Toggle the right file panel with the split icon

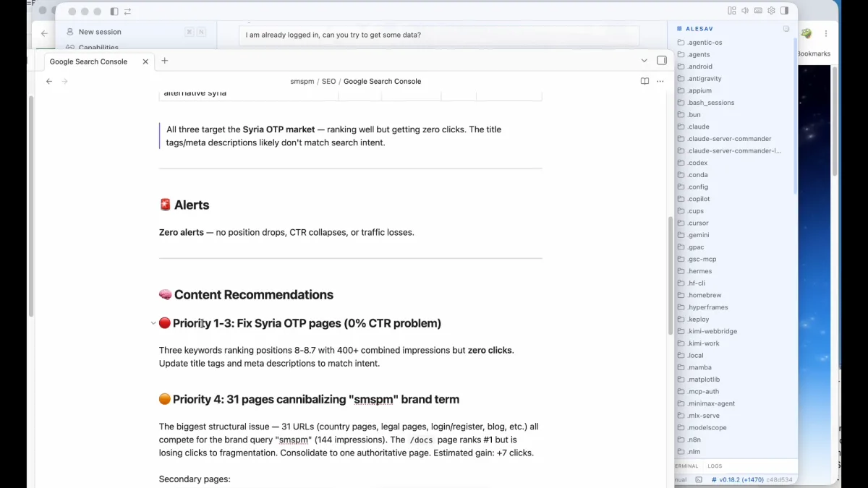[784, 11]
